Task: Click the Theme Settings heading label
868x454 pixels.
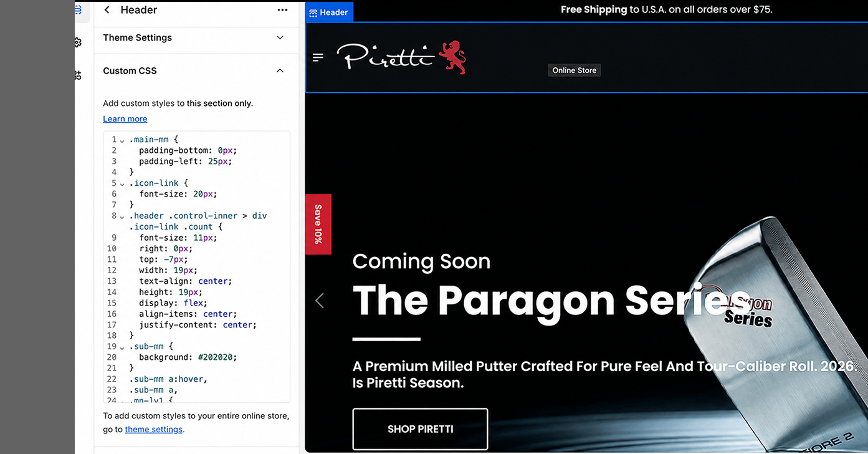Action: pyautogui.click(x=137, y=37)
